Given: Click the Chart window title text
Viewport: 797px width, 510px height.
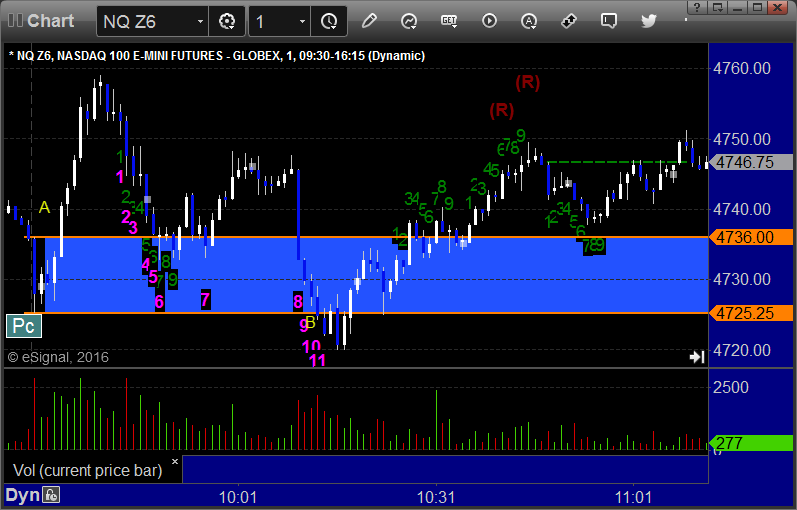Looking at the screenshot, I should [x=50, y=21].
